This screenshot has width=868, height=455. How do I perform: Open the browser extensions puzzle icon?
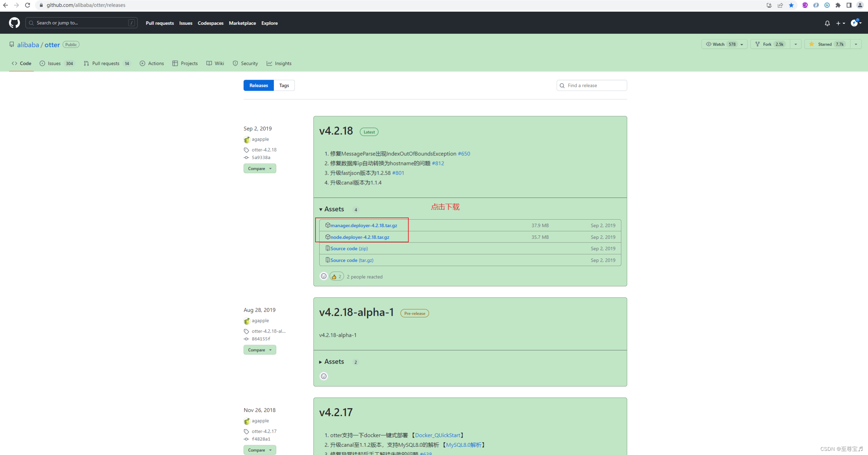tap(838, 5)
